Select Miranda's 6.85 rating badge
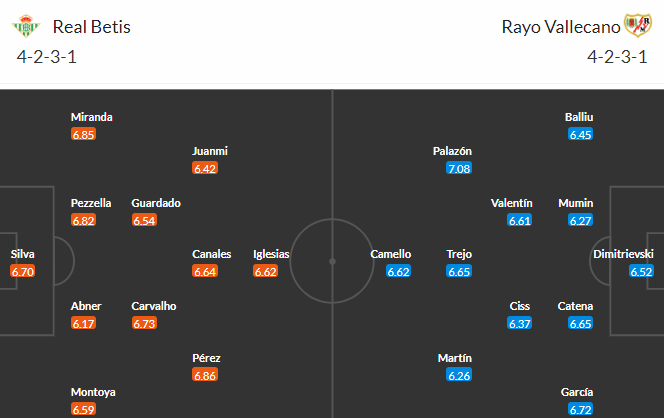The height and width of the screenshot is (418, 664). [84, 134]
